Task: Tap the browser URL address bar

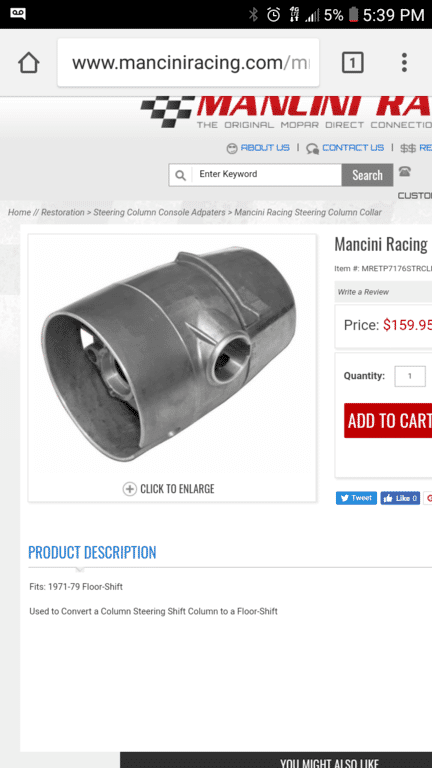Action: click(188, 63)
